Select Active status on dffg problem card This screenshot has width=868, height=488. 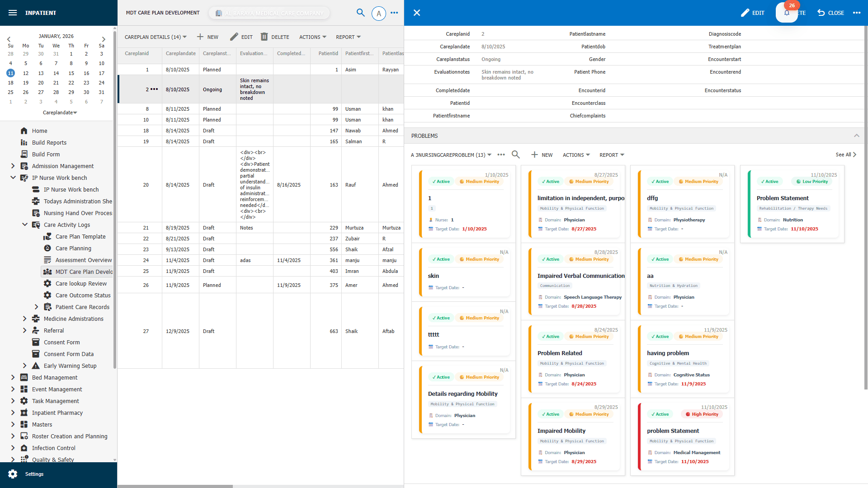(x=660, y=181)
